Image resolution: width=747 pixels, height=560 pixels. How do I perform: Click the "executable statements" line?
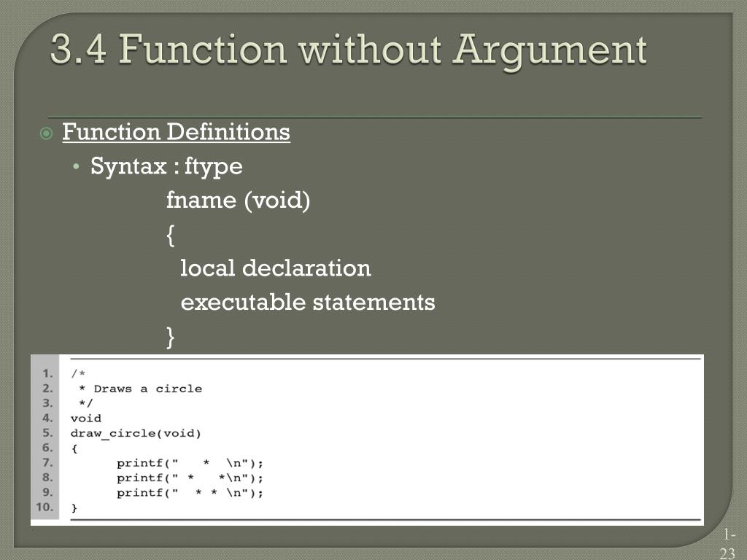tap(308, 303)
